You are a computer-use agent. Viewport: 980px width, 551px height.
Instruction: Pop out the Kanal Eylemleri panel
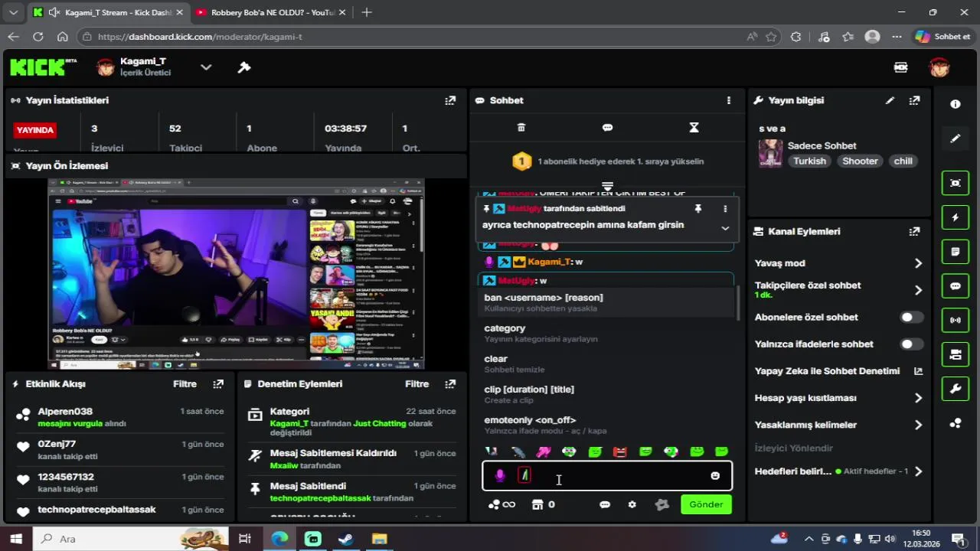pyautogui.click(x=914, y=231)
